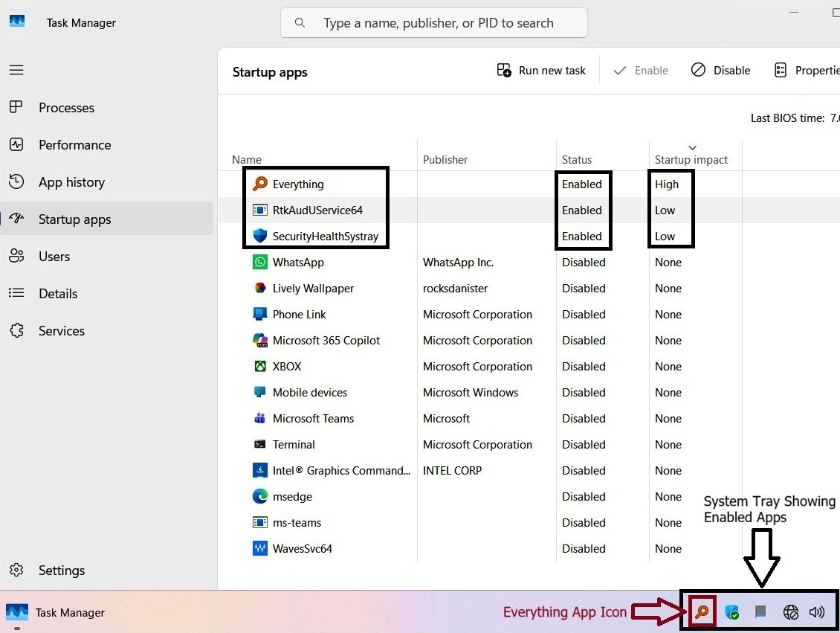
Task: Click Run new task button
Action: (x=541, y=70)
